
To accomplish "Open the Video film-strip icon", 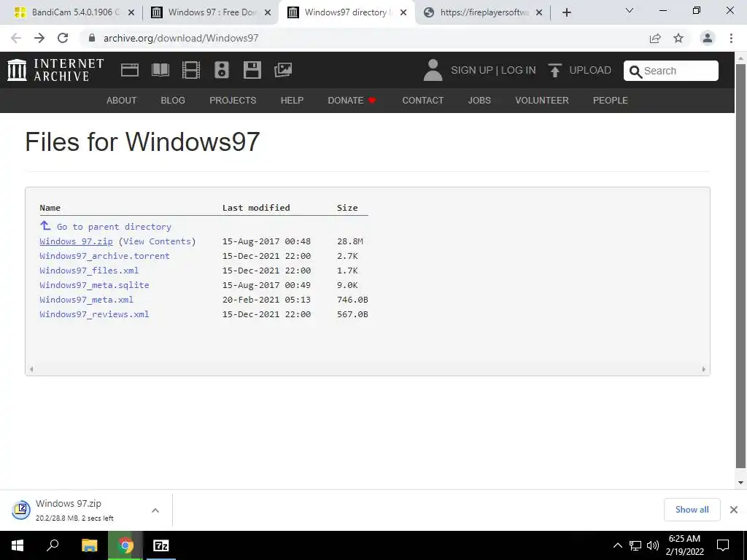I will click(x=191, y=70).
